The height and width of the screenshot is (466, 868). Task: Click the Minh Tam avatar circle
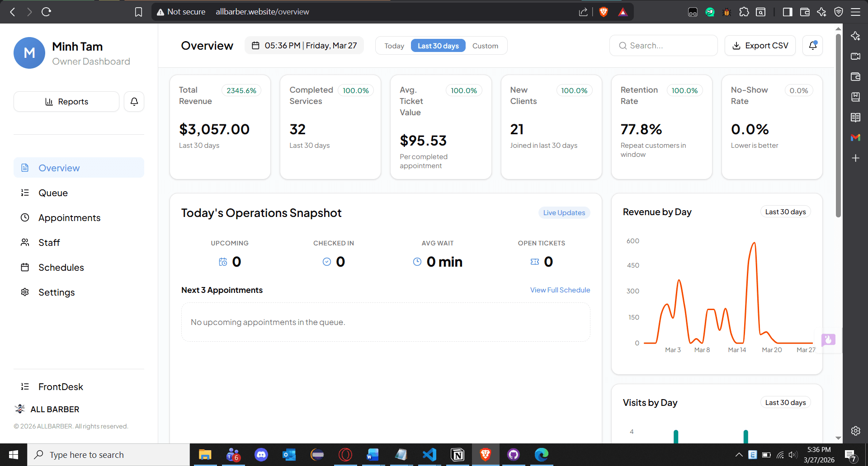pyautogui.click(x=29, y=53)
